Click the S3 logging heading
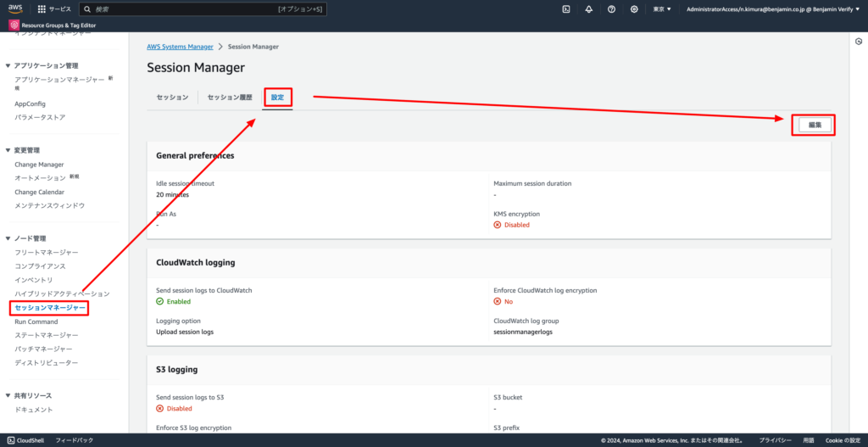 coord(177,369)
